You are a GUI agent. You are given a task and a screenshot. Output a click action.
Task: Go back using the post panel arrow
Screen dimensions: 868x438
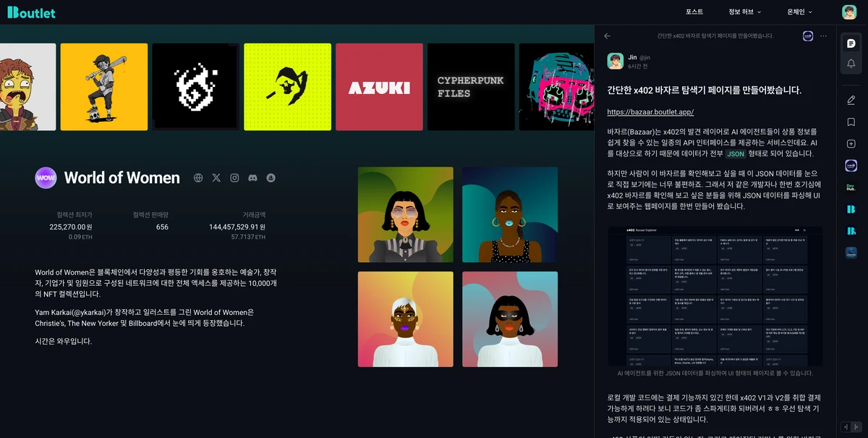coord(608,35)
